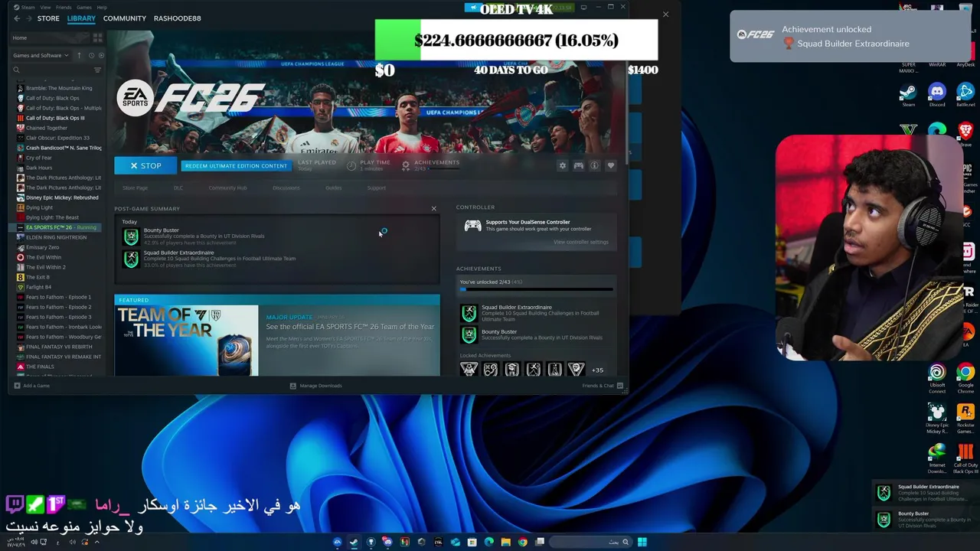Expand Games and Software filter dropdown
The width and height of the screenshot is (980, 551).
click(x=41, y=55)
